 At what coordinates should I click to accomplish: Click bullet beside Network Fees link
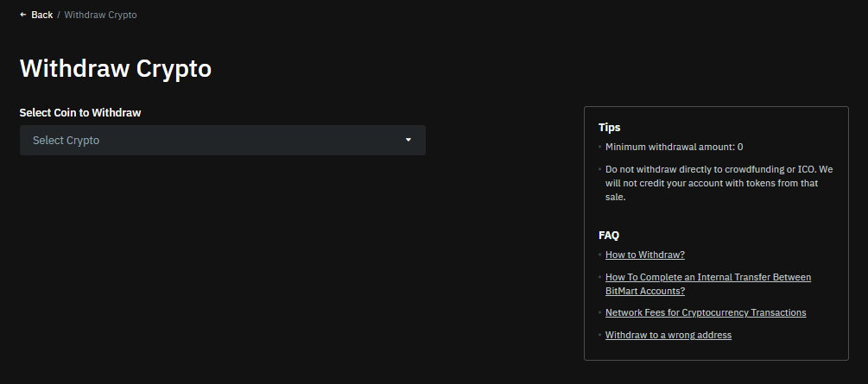click(x=599, y=312)
